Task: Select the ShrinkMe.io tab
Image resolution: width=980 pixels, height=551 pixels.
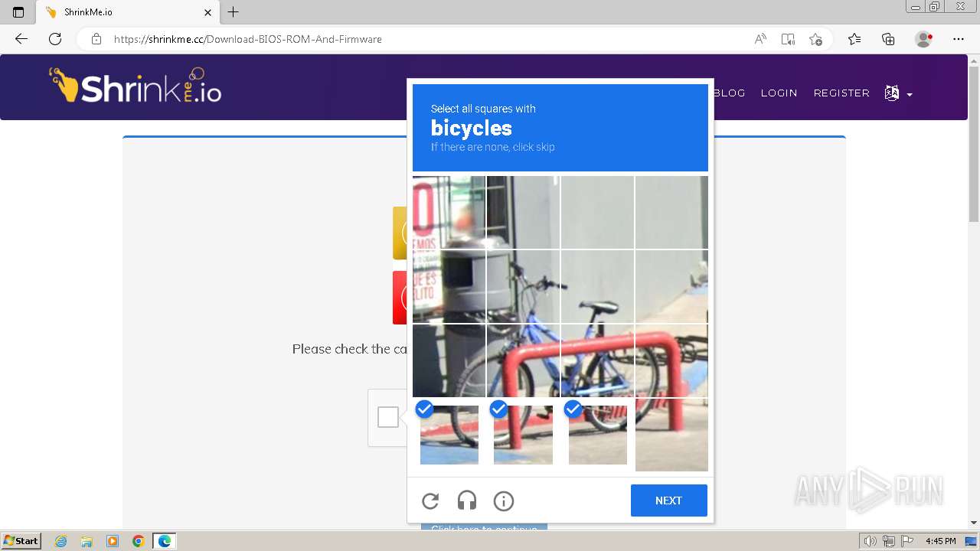Action: tap(127, 12)
